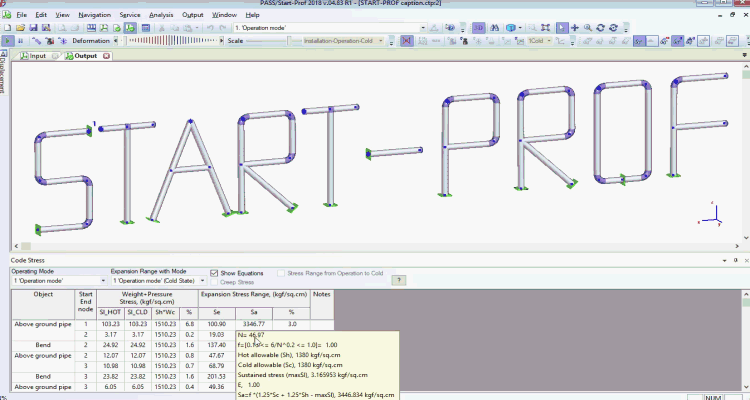This screenshot has height=400, width=750.
Task: Open the 1Cold state dropdown
Action: (549, 41)
